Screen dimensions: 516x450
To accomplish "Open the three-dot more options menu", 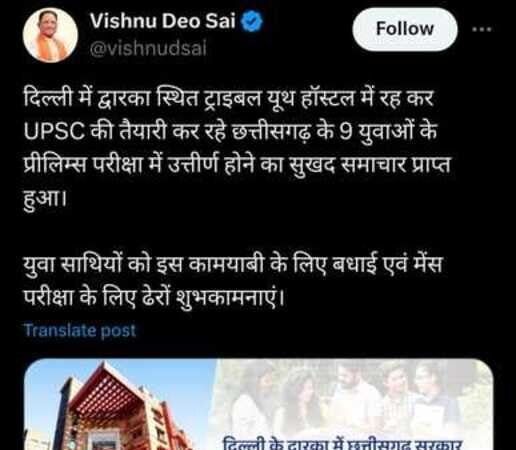I will click(x=482, y=29).
